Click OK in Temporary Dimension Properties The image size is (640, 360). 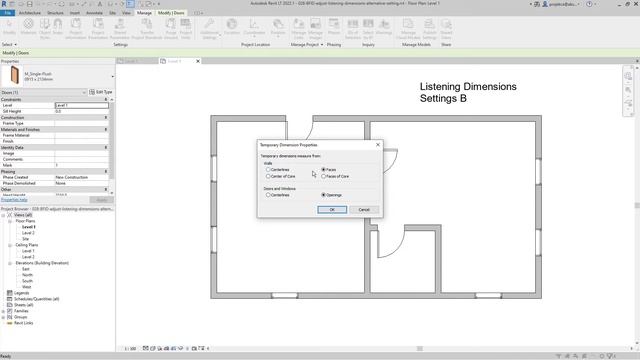(x=332, y=210)
